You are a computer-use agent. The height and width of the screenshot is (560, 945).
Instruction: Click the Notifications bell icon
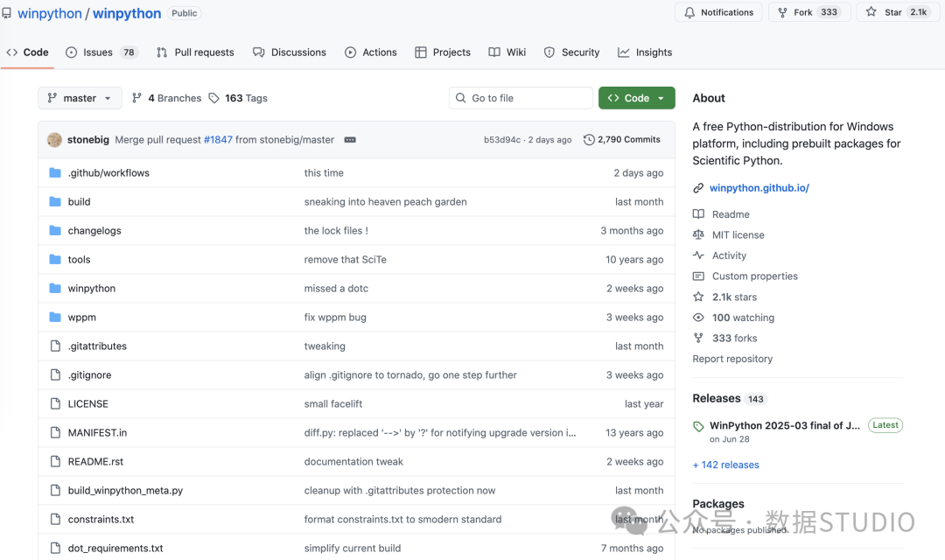tap(689, 12)
